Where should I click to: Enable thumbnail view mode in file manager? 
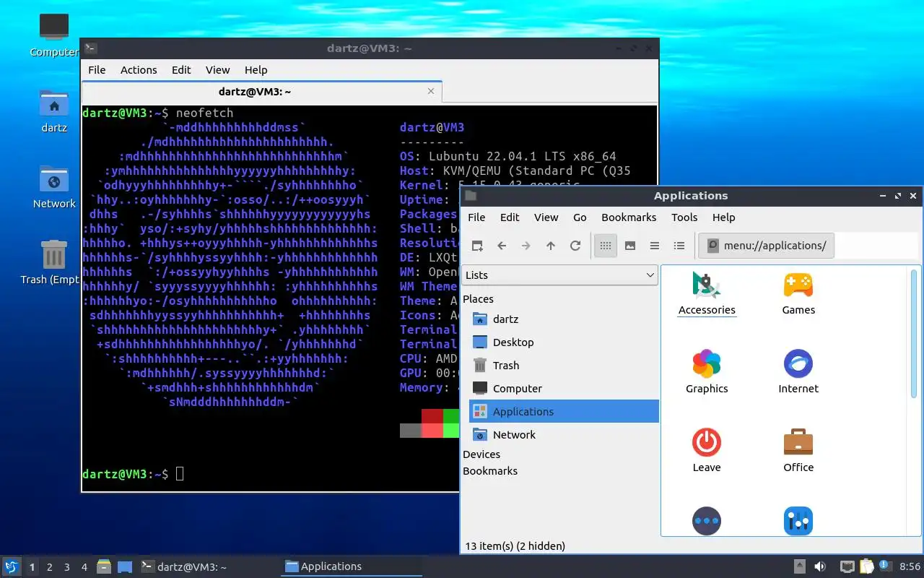point(630,246)
